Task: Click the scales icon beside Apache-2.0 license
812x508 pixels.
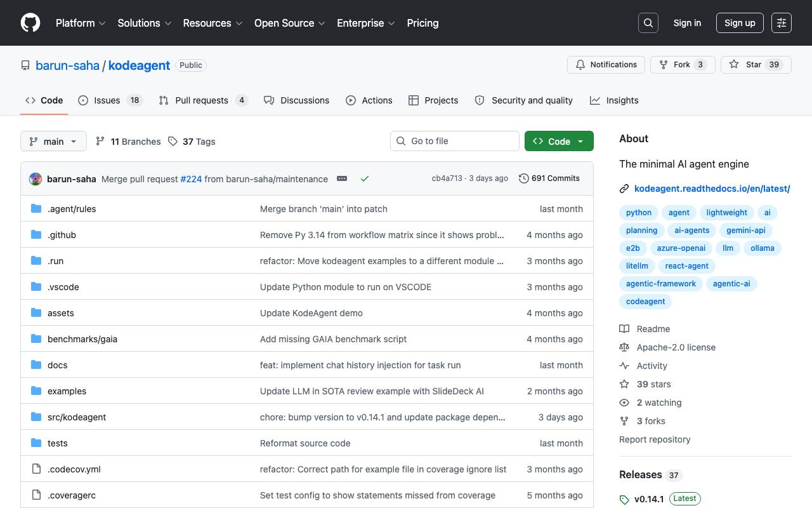Action: click(x=624, y=347)
